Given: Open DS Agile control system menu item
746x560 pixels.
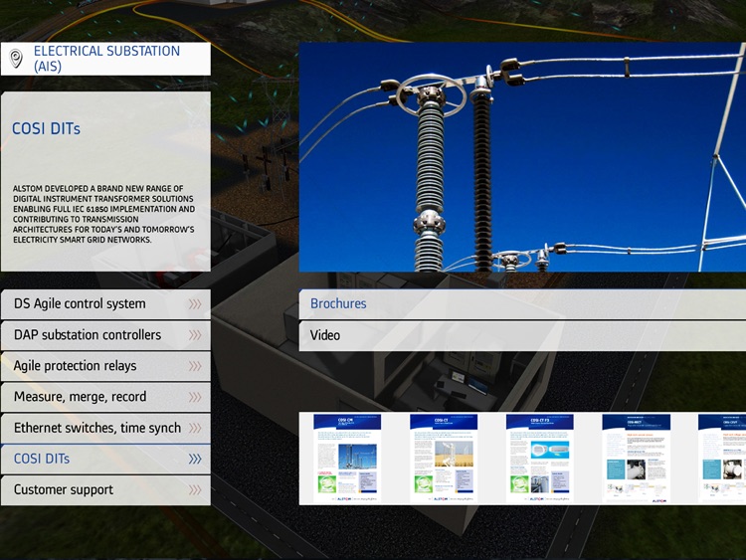Looking at the screenshot, I should 105,304.
